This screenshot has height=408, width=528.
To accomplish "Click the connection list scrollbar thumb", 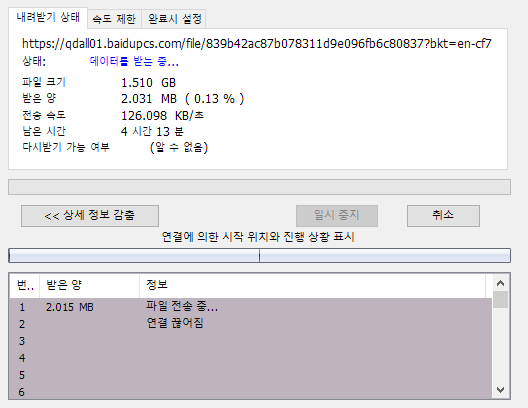I will point(500,300).
